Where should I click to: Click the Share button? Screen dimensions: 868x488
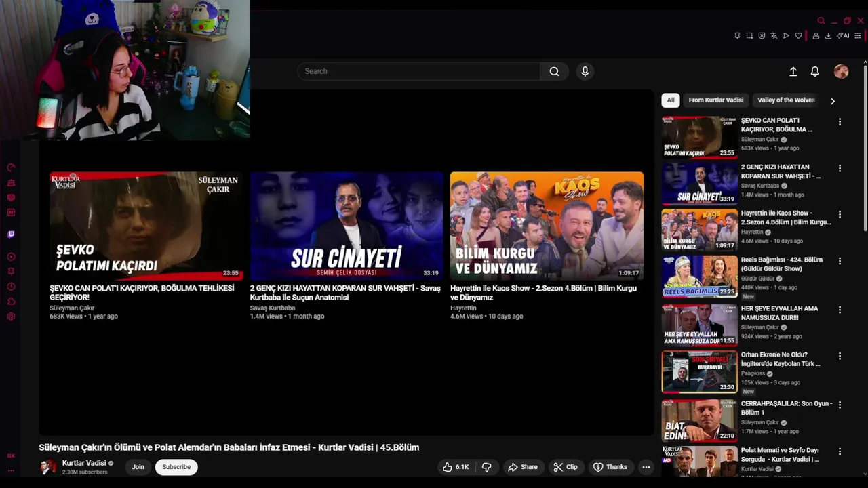523,467
